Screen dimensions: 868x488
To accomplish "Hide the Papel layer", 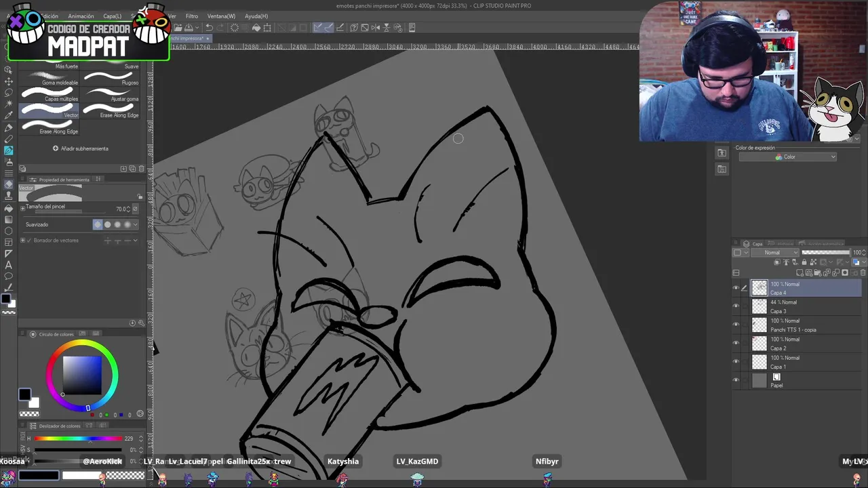I will 736,380.
